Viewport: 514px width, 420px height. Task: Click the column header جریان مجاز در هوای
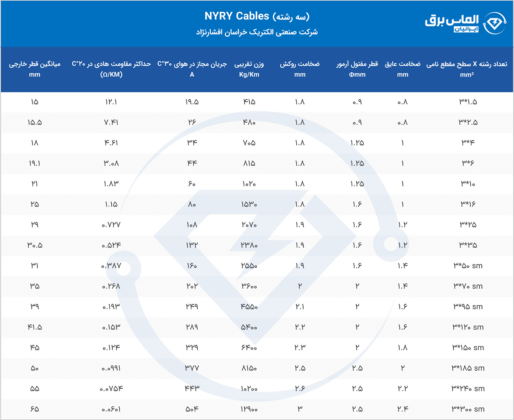192,69
